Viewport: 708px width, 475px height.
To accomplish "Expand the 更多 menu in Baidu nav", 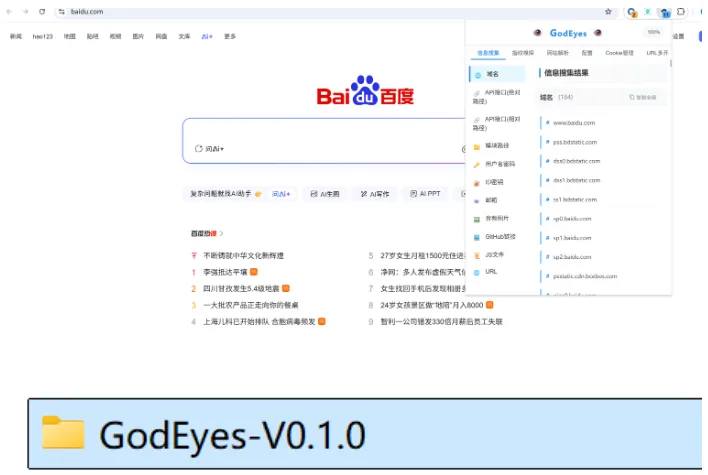I will click(x=230, y=36).
